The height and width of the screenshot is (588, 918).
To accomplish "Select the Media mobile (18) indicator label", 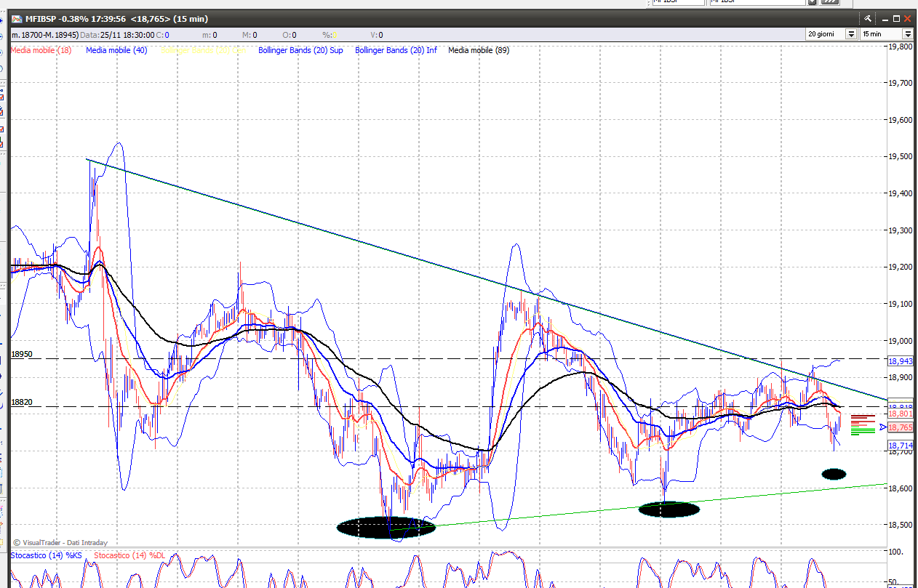I will 41,50.
